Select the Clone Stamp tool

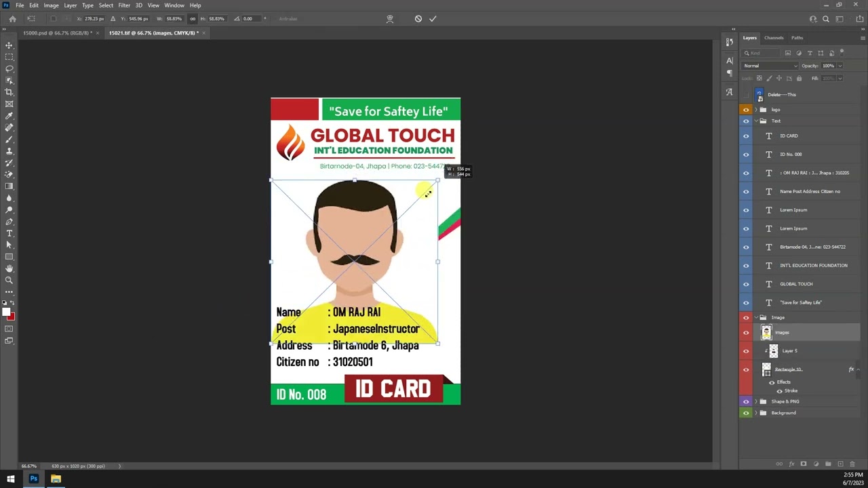pyautogui.click(x=9, y=151)
